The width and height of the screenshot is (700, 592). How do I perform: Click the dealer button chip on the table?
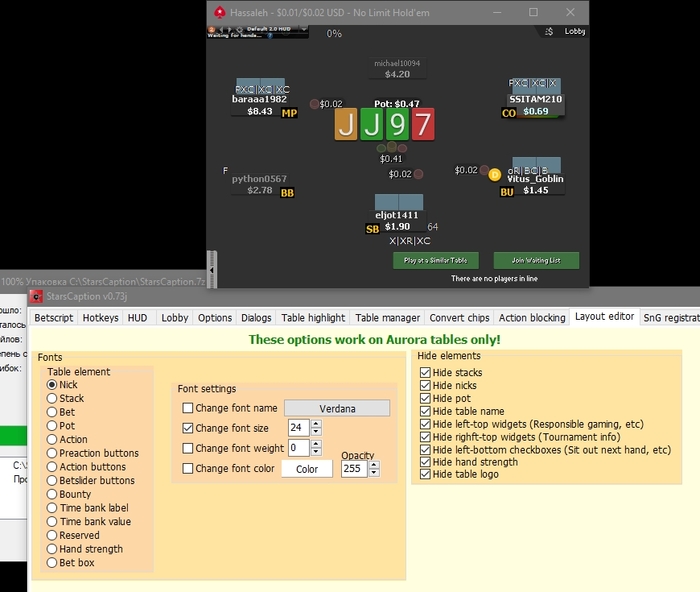point(494,175)
